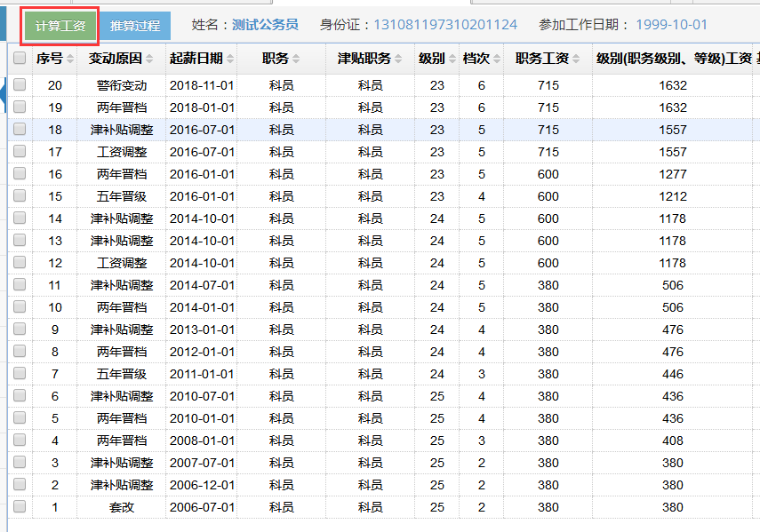Click the 级别(职务级别、等级)工资 column header
The width and height of the screenshot is (760, 532).
674,59
